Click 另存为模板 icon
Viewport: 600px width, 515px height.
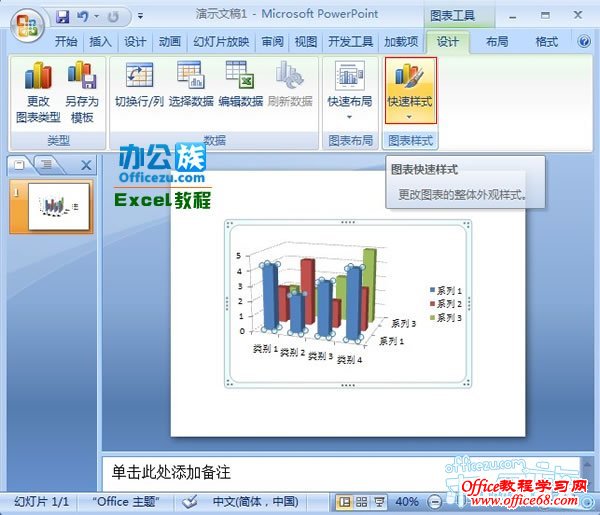coord(82,92)
